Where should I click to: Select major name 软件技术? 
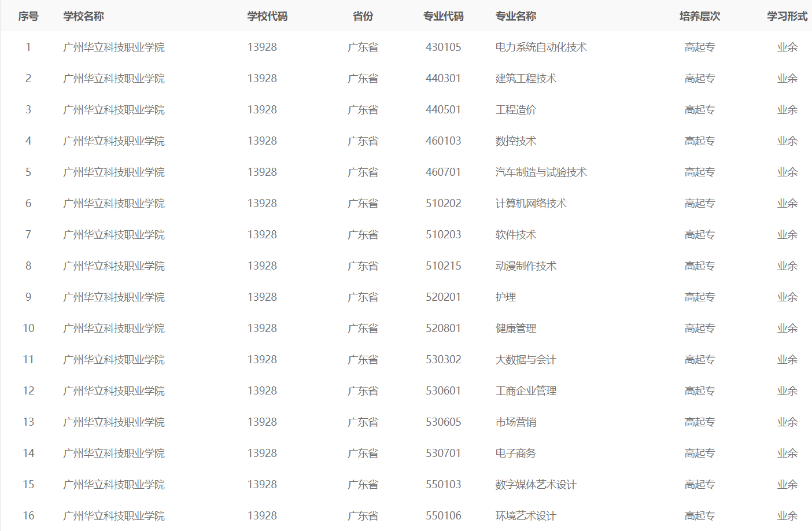(x=516, y=235)
